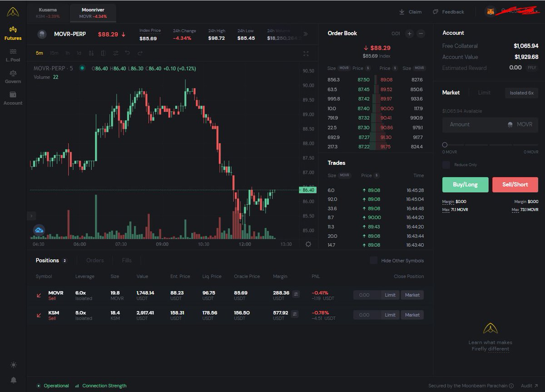Click the MetaMask fox wallet icon
This screenshot has height=392, width=545.
point(491,11)
